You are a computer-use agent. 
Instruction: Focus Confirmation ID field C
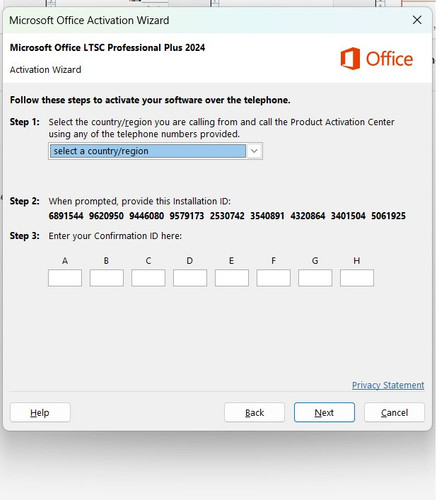[x=148, y=278]
